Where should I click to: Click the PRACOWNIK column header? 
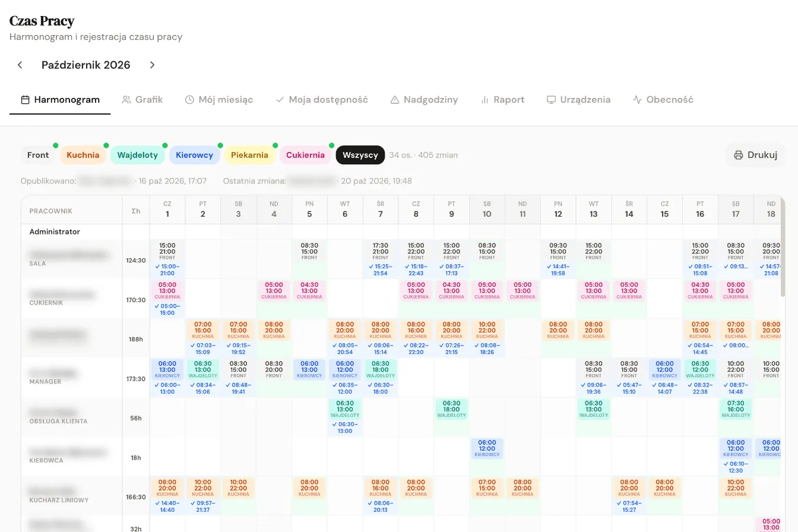point(72,211)
